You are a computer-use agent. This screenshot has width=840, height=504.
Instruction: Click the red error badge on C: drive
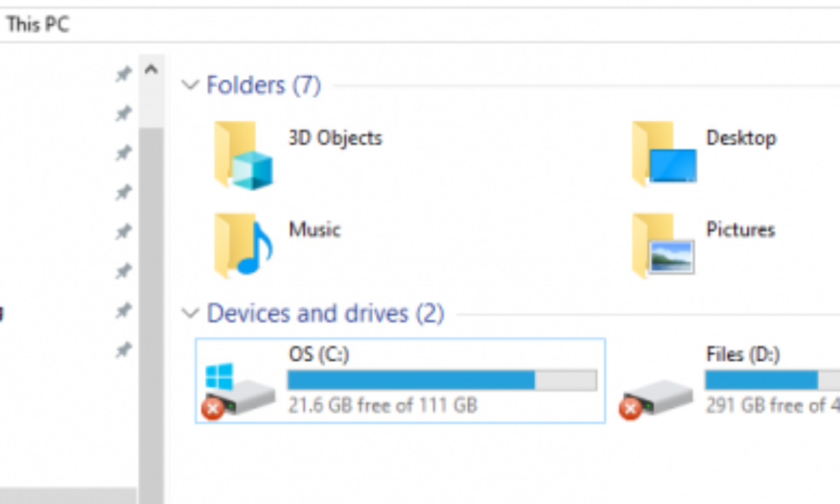pos(213,409)
